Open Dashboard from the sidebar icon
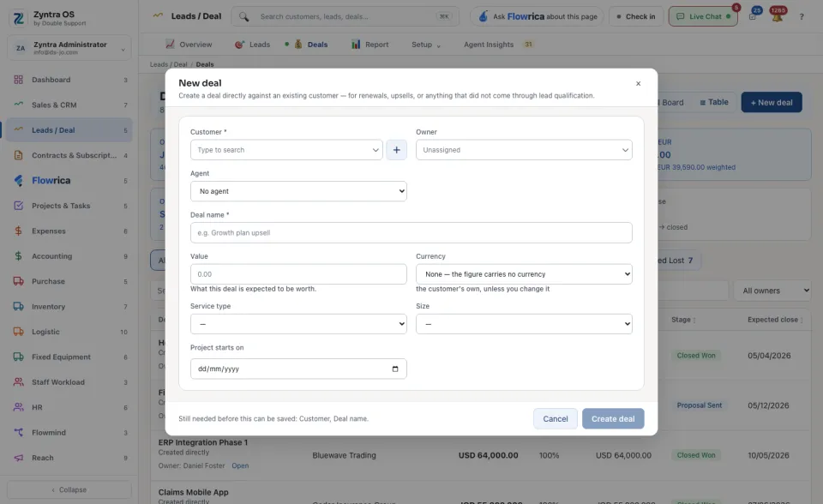The height and width of the screenshot is (504, 823). click(x=18, y=80)
